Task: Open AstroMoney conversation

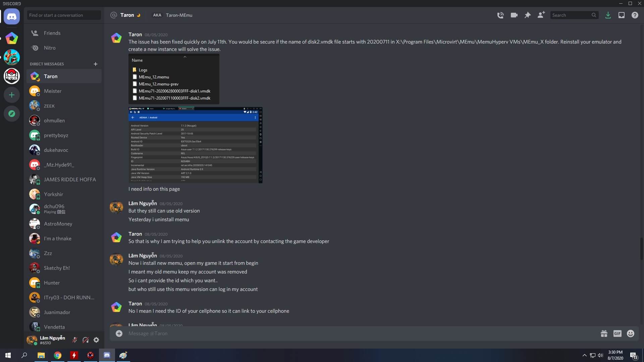Action: coord(64,224)
